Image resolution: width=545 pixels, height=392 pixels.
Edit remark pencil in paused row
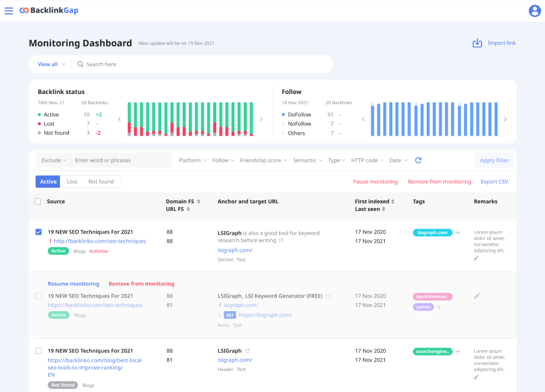point(477,296)
